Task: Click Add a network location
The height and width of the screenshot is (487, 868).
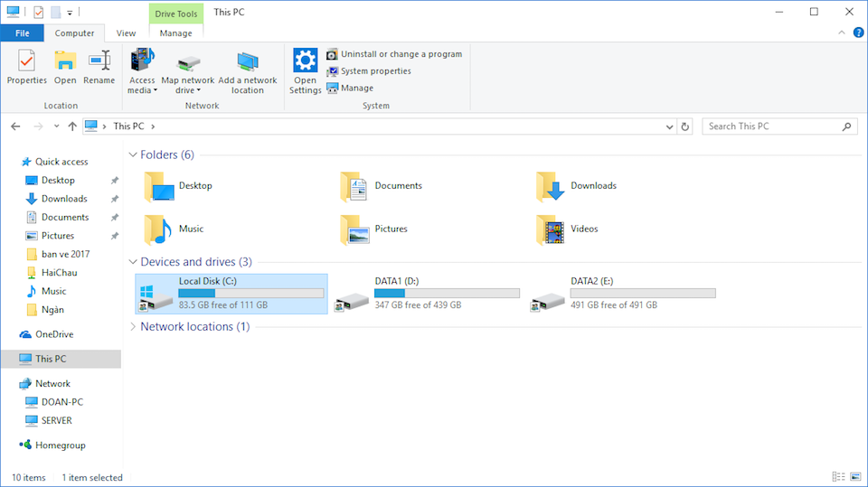Action: (x=248, y=72)
